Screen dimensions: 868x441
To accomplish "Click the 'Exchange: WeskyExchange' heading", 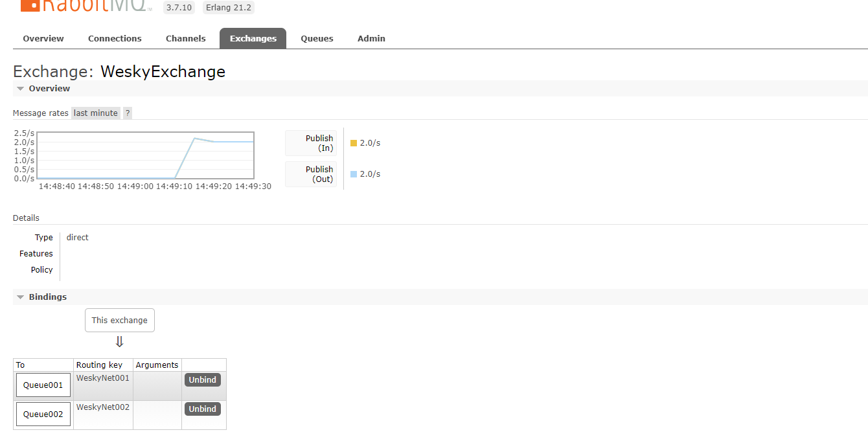I will [119, 71].
